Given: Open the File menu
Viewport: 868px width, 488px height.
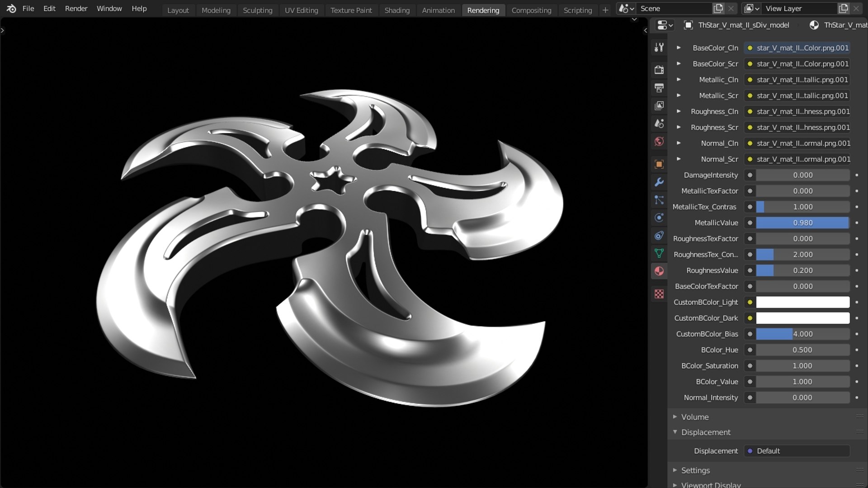Looking at the screenshot, I should coord(28,9).
